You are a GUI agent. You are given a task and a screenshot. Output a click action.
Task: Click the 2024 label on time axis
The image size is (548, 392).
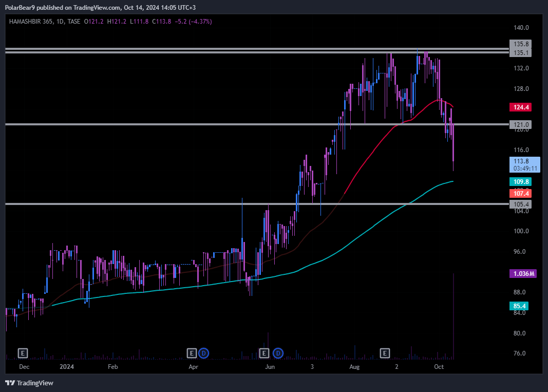click(x=67, y=367)
